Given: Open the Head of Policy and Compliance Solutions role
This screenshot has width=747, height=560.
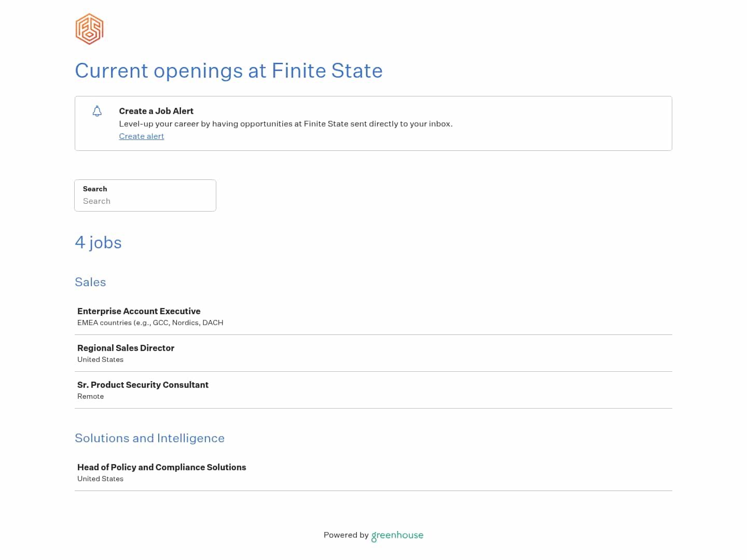Looking at the screenshot, I should (161, 467).
